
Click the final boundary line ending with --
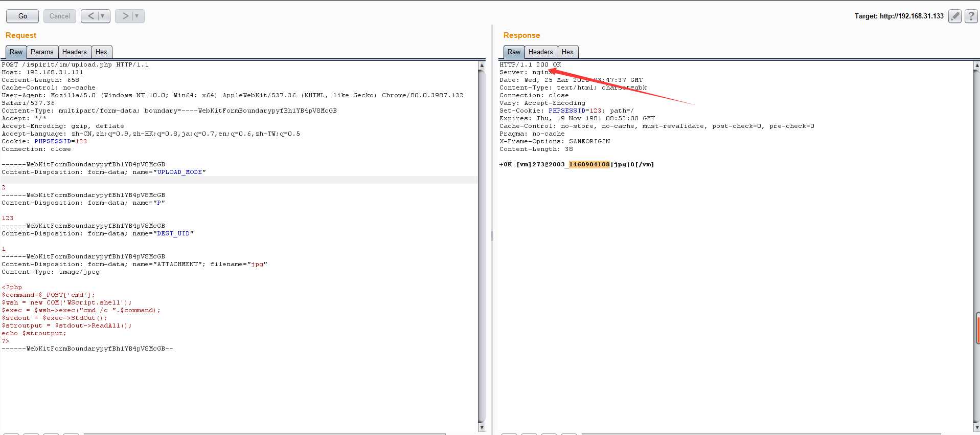pyautogui.click(x=87, y=349)
